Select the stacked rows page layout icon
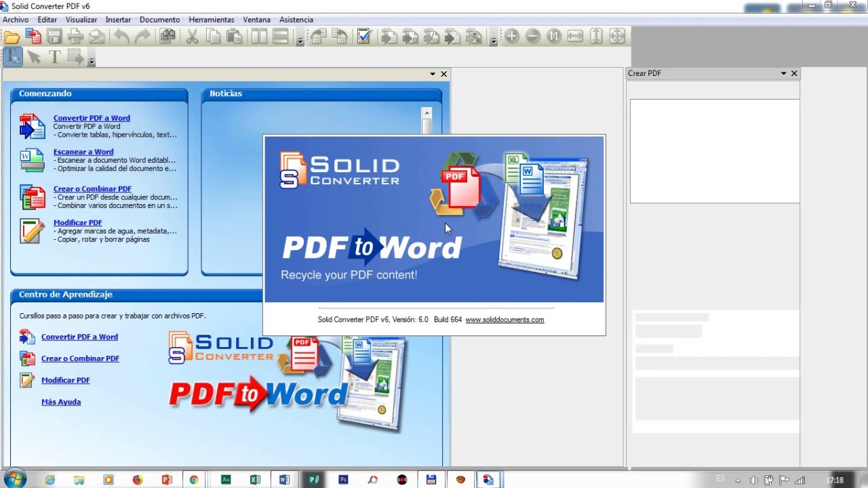 click(281, 37)
